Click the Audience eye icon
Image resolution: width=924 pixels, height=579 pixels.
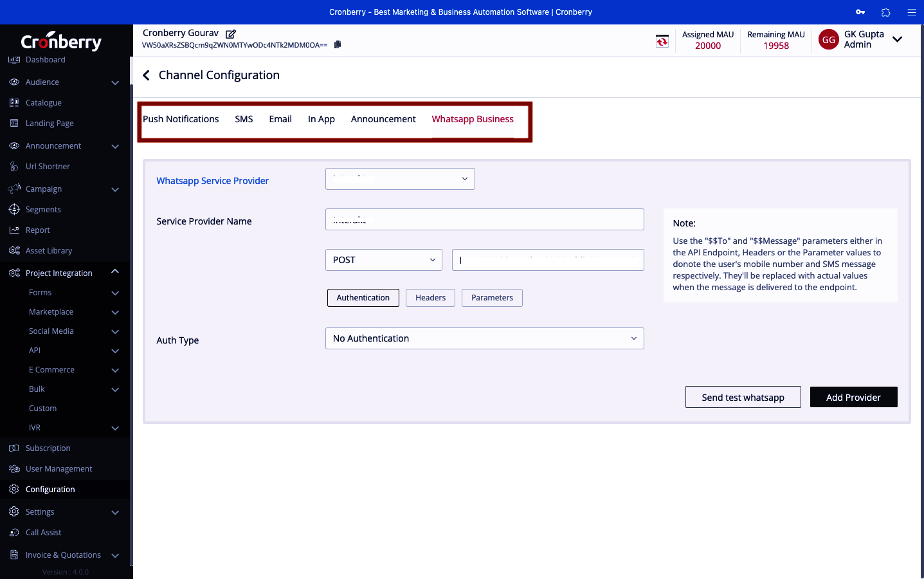pyautogui.click(x=14, y=82)
